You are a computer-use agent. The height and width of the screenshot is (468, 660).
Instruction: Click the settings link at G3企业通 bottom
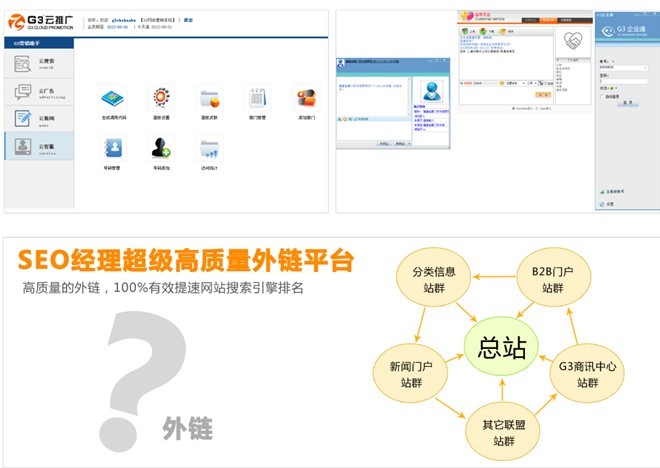pyautogui.click(x=607, y=204)
